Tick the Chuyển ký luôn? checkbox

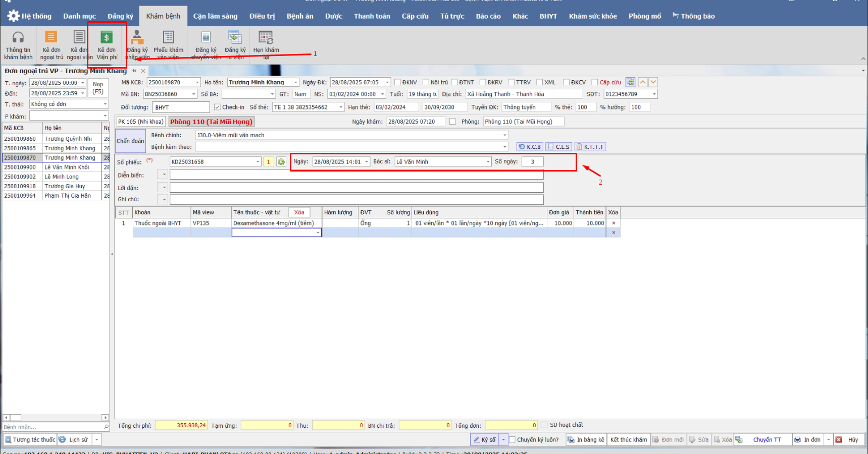512,440
